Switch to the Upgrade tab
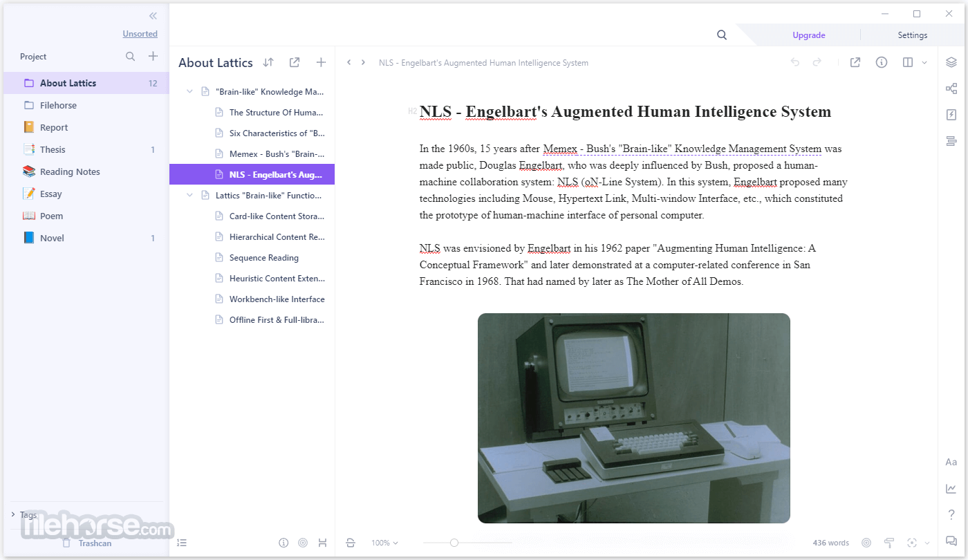The height and width of the screenshot is (560, 968). 808,35
